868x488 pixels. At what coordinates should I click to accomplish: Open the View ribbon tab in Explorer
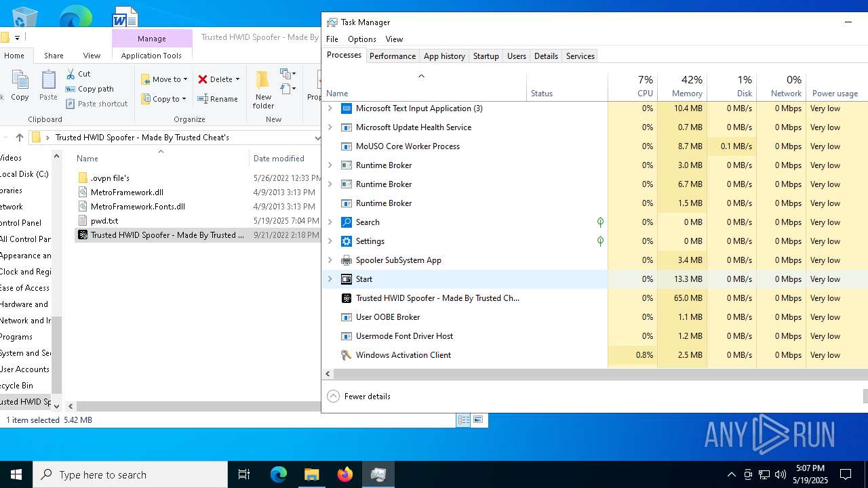point(92,56)
